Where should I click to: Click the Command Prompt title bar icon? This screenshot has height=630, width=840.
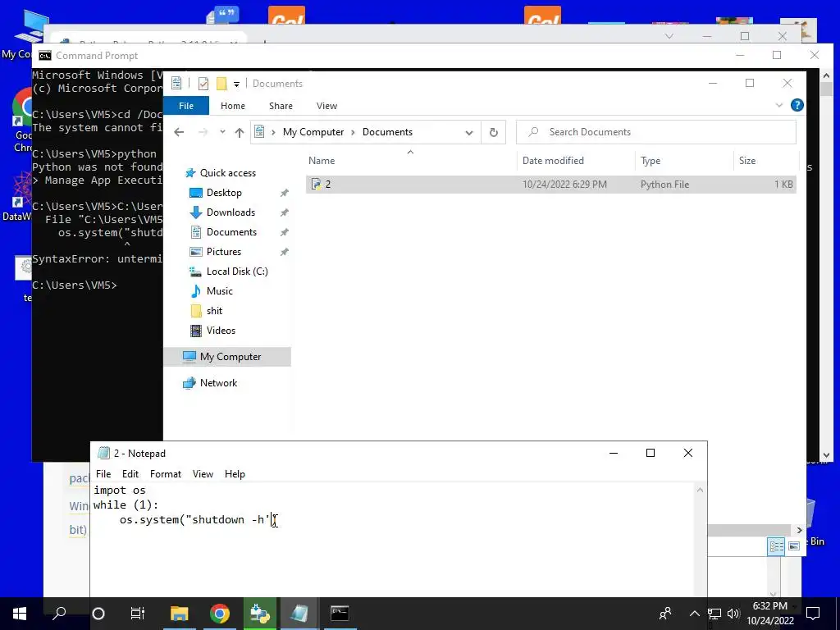[x=45, y=56]
